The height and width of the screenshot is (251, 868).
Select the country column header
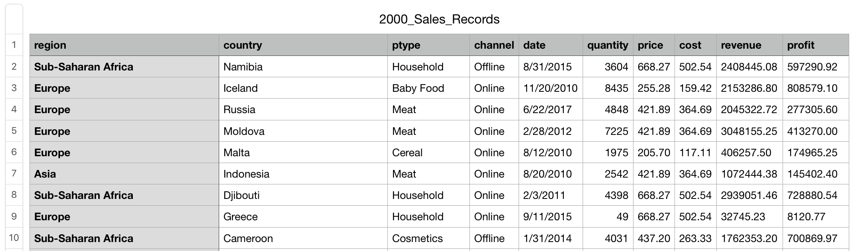click(x=303, y=45)
